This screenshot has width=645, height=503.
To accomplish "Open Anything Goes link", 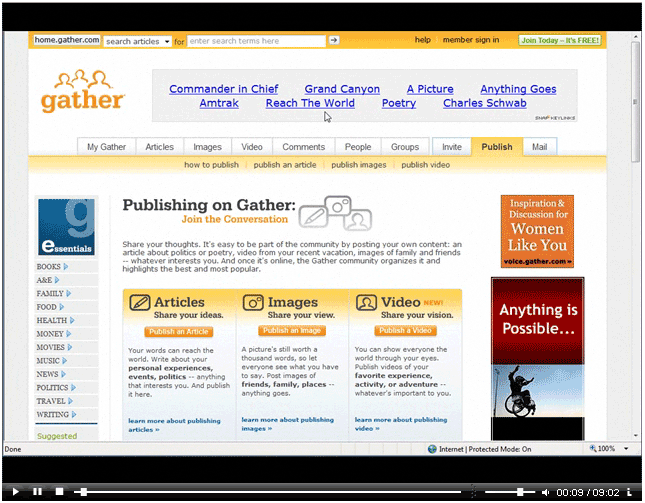I will (x=518, y=89).
